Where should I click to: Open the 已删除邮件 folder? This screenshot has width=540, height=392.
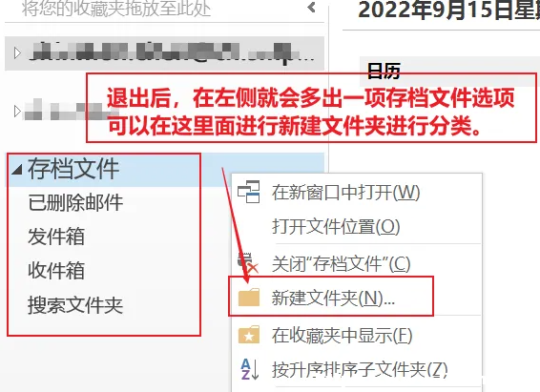pyautogui.click(x=75, y=202)
